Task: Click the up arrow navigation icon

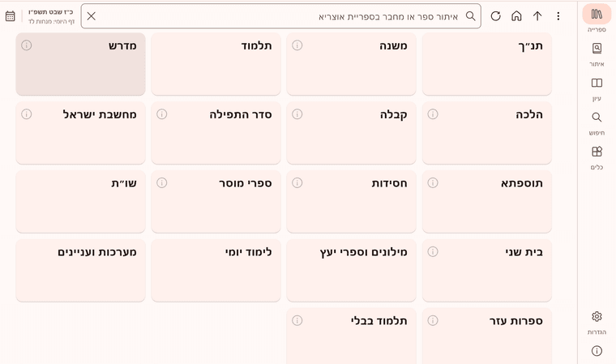Action: pos(537,16)
